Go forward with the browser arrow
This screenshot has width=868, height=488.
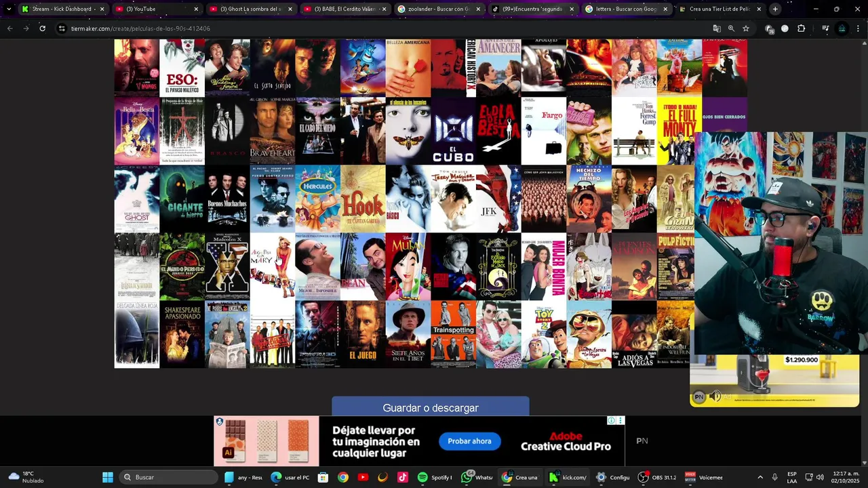(x=26, y=28)
